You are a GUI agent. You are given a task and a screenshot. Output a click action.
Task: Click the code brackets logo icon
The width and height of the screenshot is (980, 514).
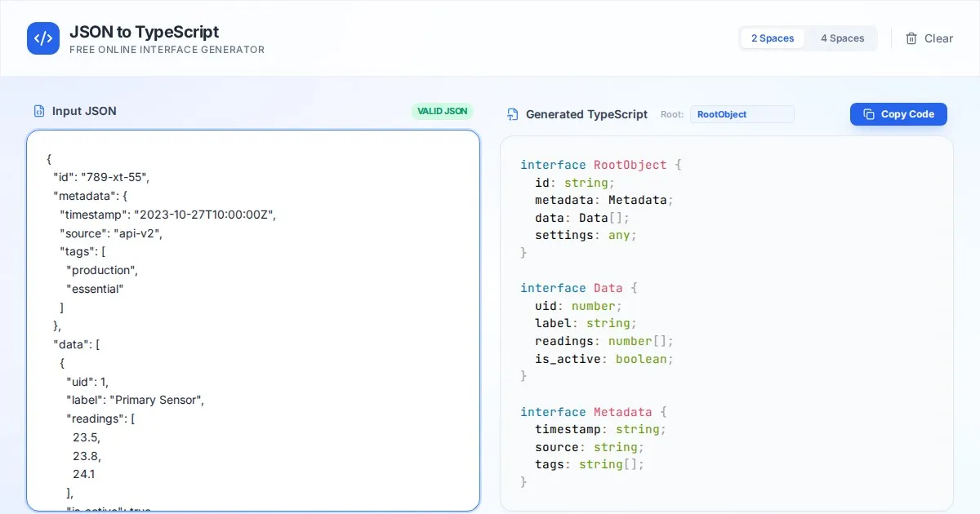43,38
